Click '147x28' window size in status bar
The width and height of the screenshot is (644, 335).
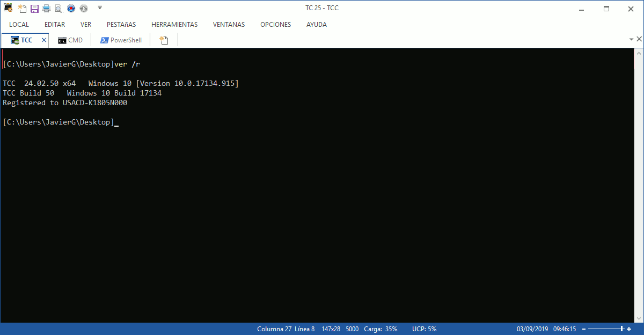click(331, 329)
